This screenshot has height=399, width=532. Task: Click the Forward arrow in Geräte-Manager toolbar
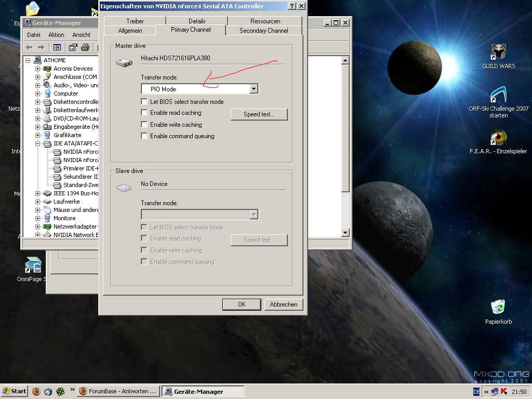tap(41, 47)
